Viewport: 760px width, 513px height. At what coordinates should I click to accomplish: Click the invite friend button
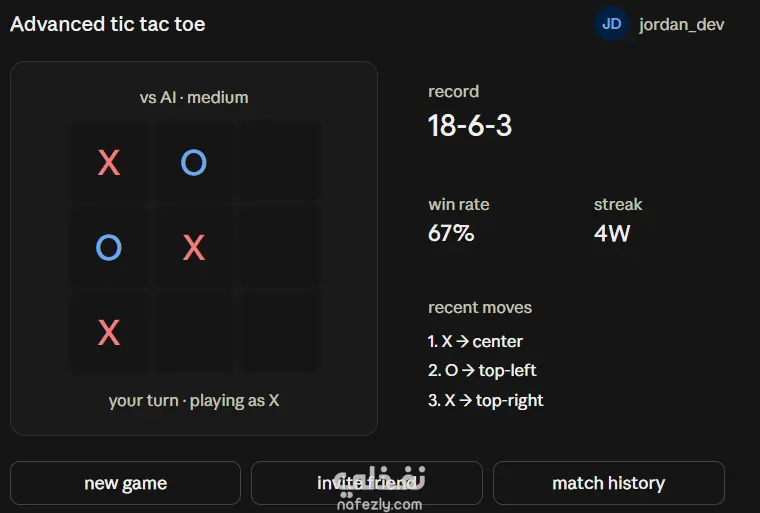pyautogui.click(x=367, y=483)
